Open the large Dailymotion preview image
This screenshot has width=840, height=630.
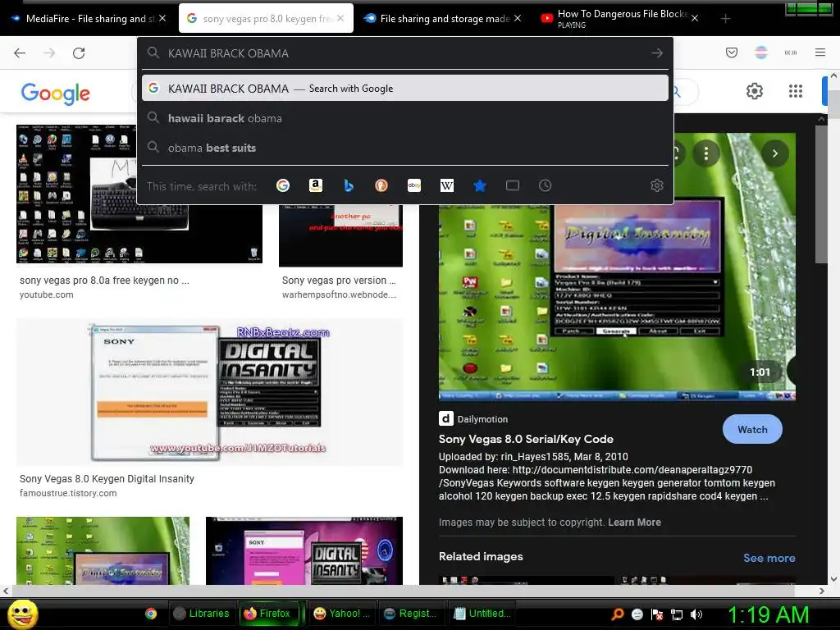[617, 267]
